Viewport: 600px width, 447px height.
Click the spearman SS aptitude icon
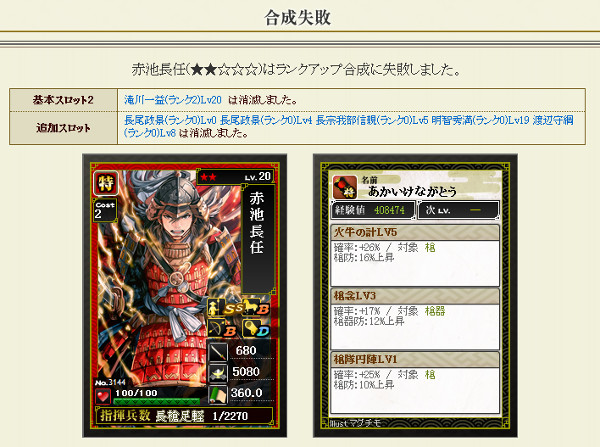pos(224,307)
